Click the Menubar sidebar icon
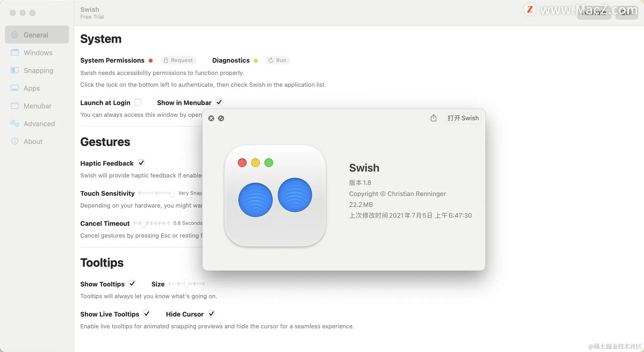This screenshot has width=644, height=352. [x=15, y=106]
